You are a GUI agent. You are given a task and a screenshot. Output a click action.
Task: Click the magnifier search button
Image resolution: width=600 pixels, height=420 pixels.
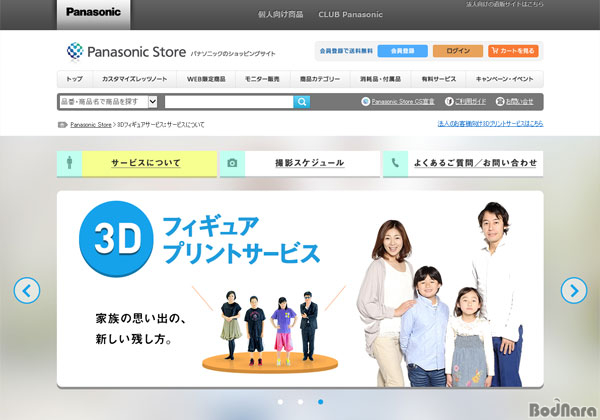(x=302, y=102)
